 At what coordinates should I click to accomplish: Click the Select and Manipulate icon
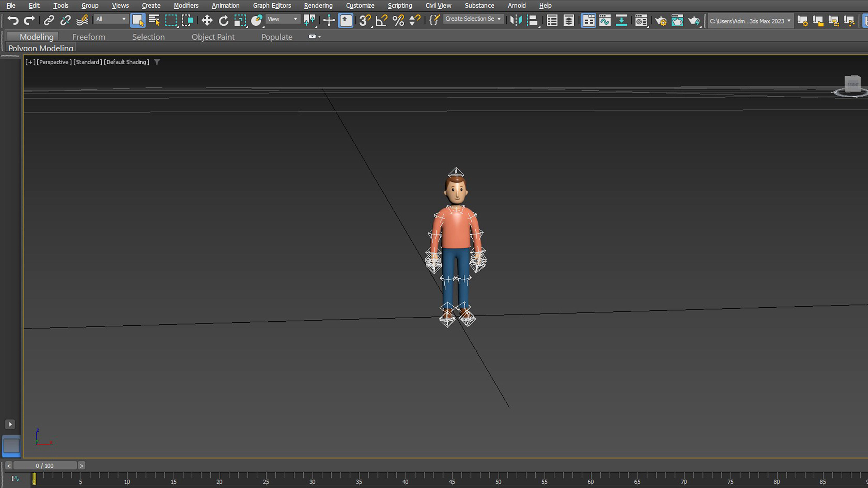pyautogui.click(x=329, y=21)
